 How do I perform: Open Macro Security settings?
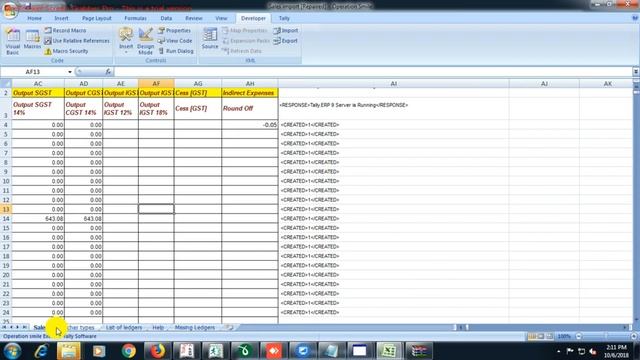[x=66, y=51]
